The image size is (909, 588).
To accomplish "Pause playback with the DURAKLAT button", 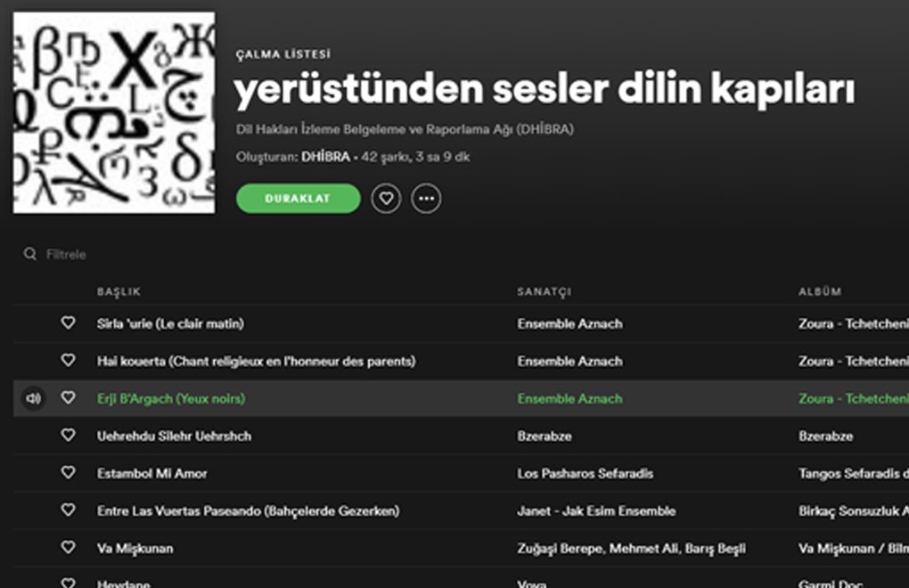I will tap(298, 199).
